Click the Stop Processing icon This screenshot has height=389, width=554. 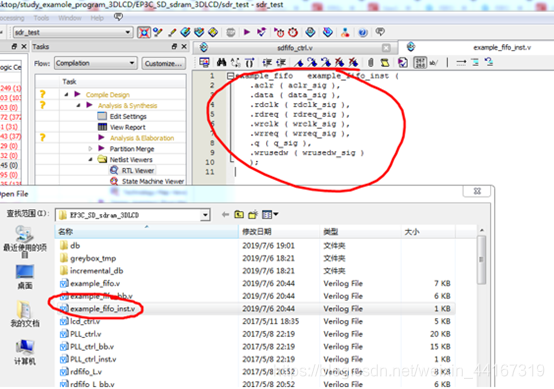pos(231,33)
